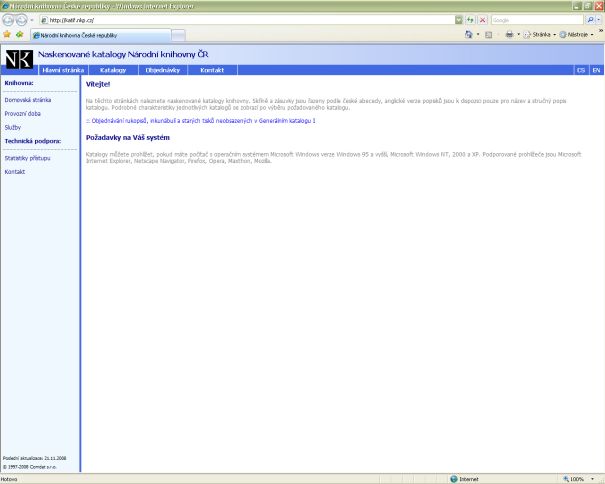Screen dimensions: 605x484
Task: Click the Home toolbar icon
Action: 470,34
